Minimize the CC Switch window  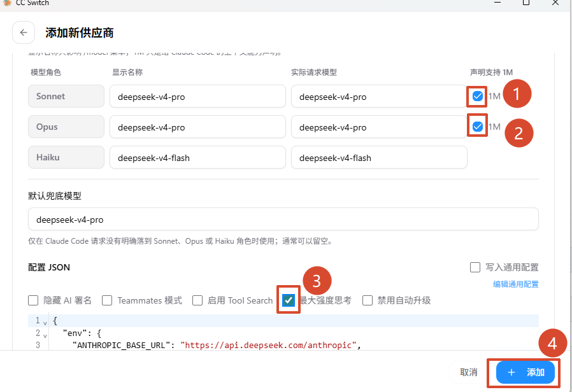pyautogui.click(x=497, y=3)
